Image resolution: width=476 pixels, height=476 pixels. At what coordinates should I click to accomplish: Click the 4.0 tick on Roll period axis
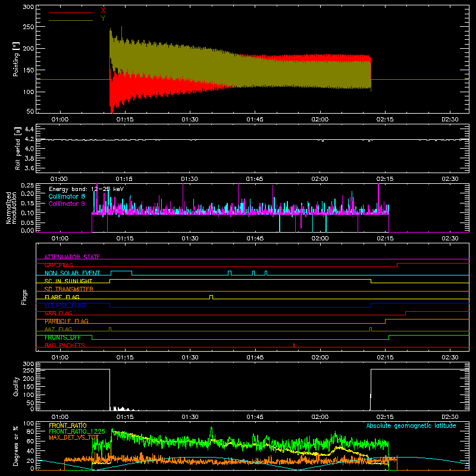[x=29, y=148]
